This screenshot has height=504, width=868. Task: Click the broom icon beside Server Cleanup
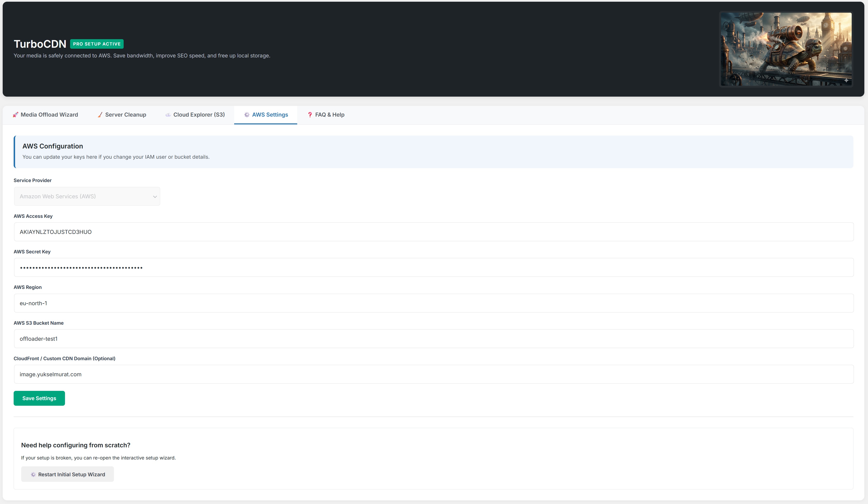click(x=100, y=115)
